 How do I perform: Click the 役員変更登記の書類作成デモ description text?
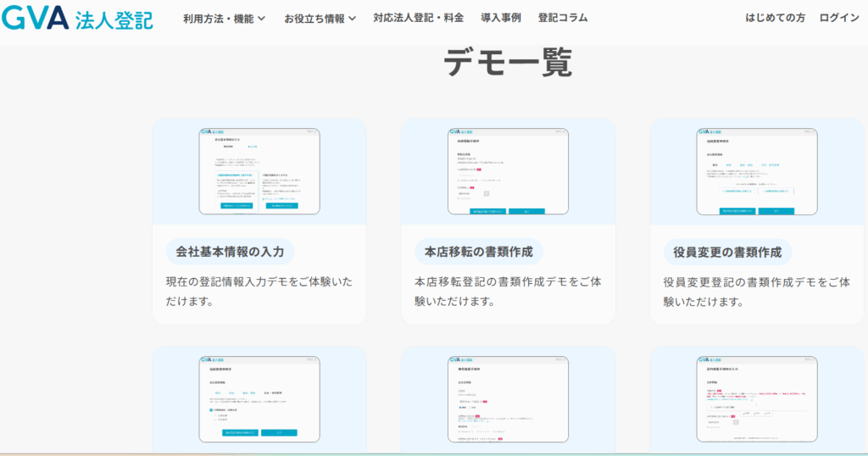click(x=755, y=291)
